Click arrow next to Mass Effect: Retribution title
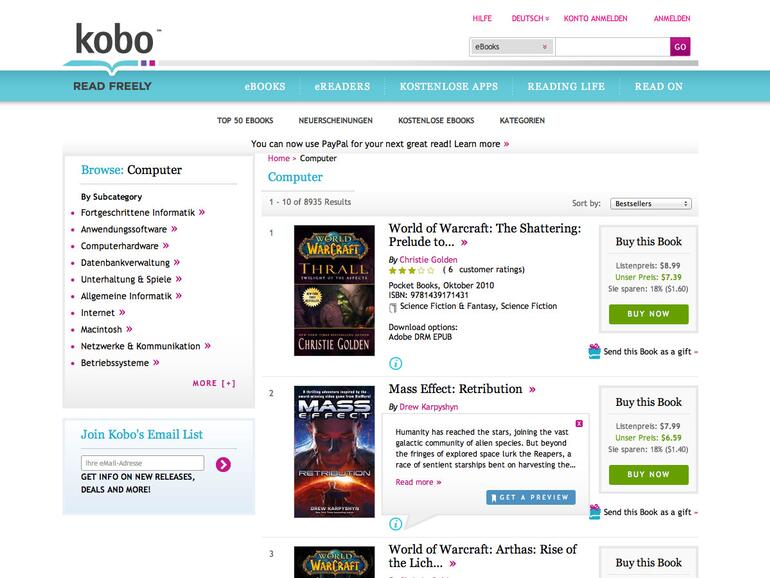770x578 pixels. pyautogui.click(x=532, y=390)
